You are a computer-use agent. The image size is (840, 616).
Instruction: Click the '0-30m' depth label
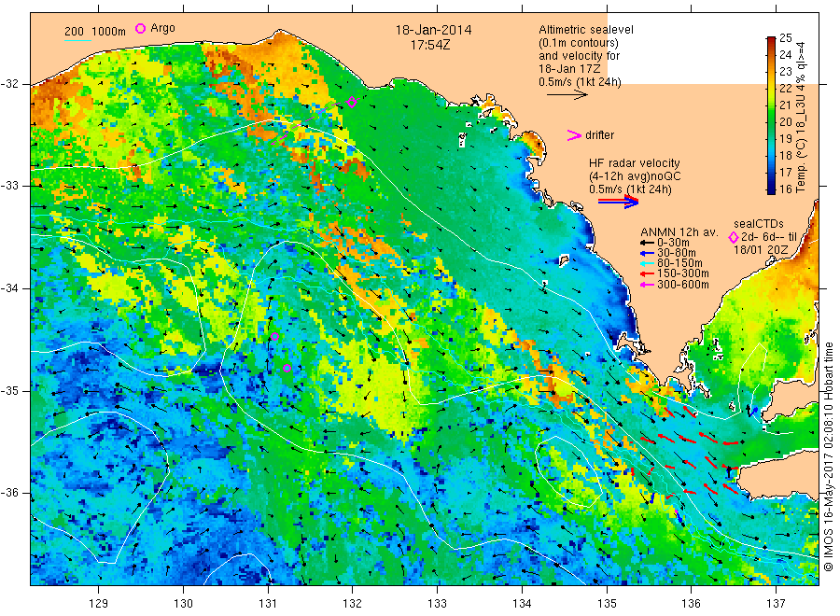673,243
